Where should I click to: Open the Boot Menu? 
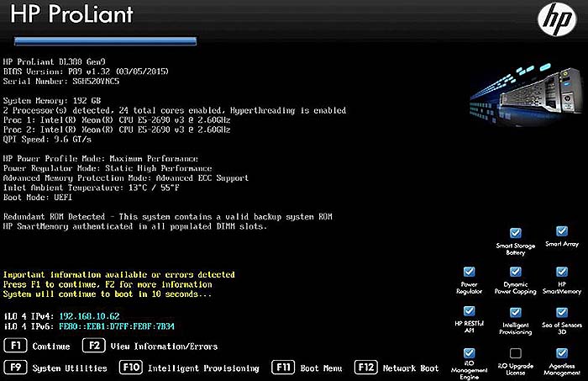(x=321, y=368)
